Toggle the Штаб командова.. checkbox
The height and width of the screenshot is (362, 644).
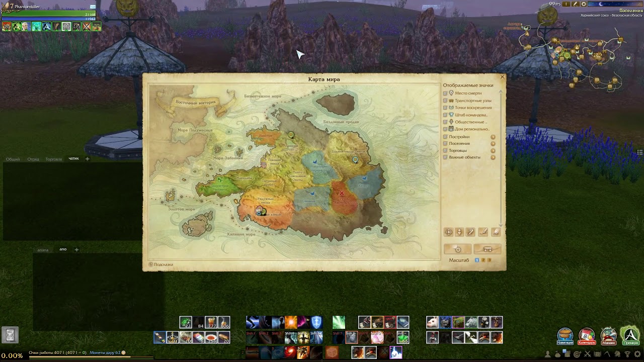click(445, 115)
